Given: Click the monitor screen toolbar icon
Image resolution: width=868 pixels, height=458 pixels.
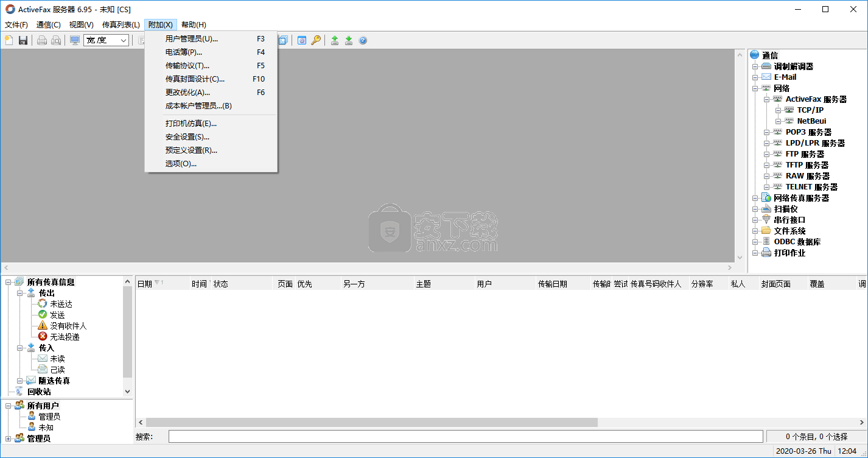Looking at the screenshot, I should (x=75, y=40).
